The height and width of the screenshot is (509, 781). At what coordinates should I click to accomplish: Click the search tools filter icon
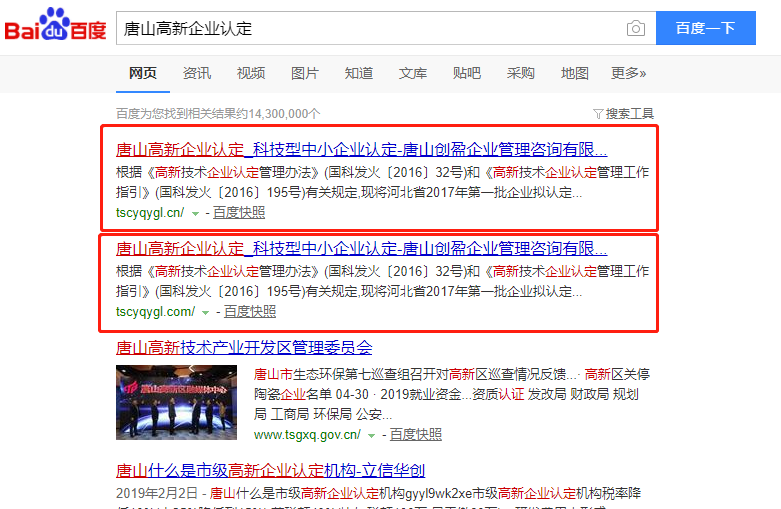pos(598,114)
